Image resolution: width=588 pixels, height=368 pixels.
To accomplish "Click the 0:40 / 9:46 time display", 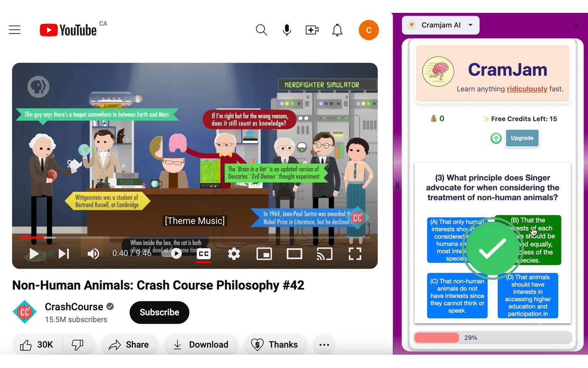I will click(132, 253).
